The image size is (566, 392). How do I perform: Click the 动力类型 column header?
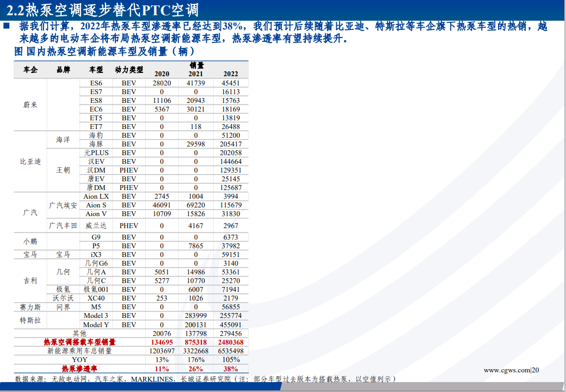click(x=129, y=70)
